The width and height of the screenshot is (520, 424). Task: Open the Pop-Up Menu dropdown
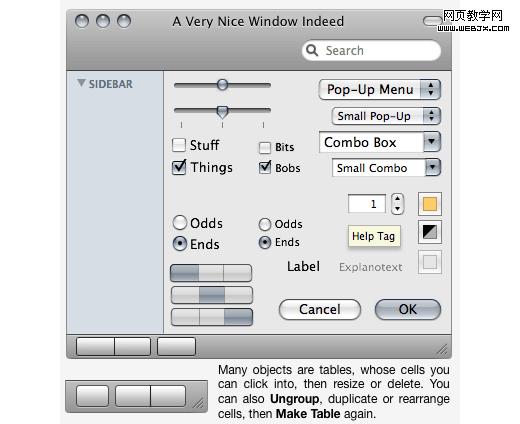point(380,89)
